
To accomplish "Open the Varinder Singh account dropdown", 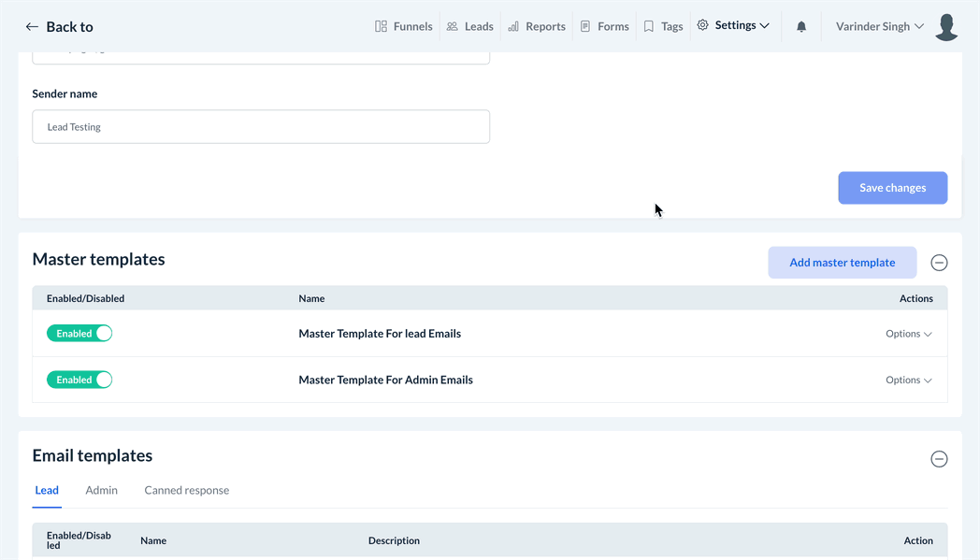I will pos(880,26).
